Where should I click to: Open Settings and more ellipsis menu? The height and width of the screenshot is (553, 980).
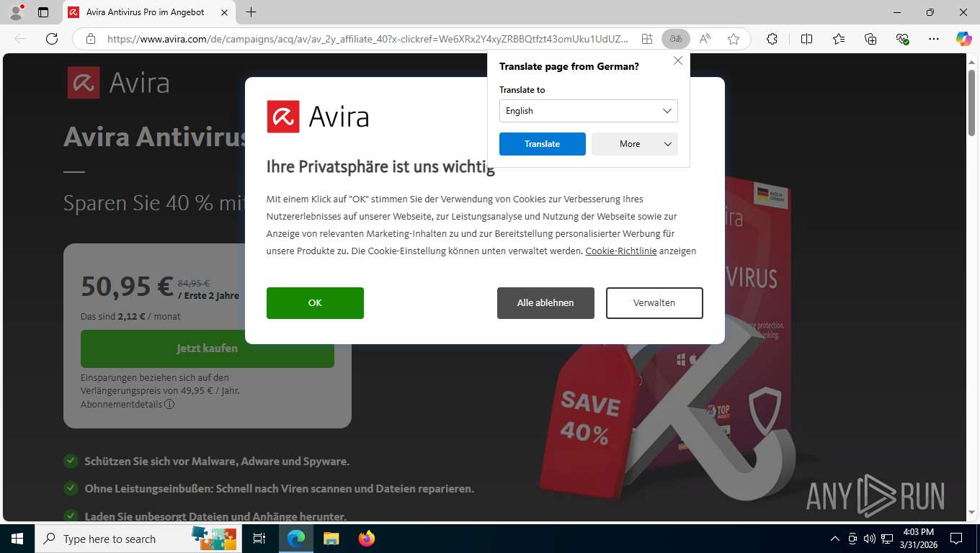(x=934, y=39)
